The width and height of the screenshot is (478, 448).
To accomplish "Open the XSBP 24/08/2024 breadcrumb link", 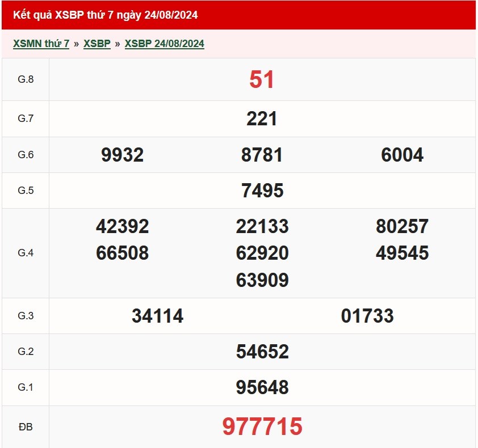I will click(164, 44).
